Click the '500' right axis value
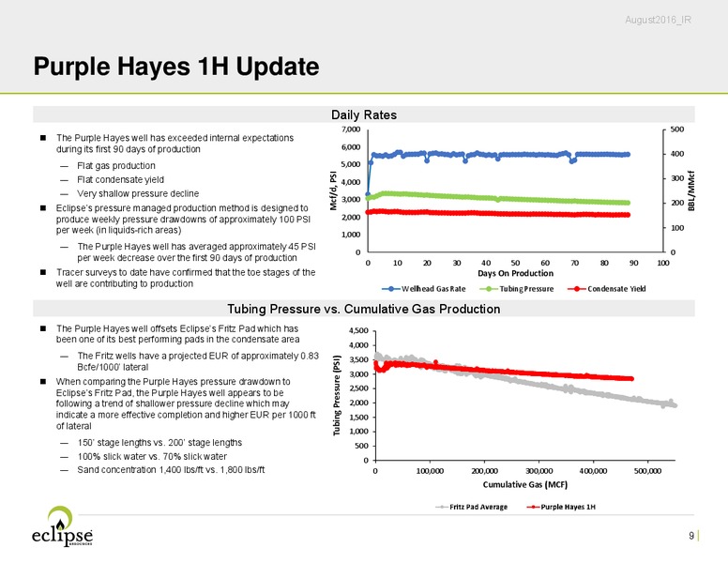The width and height of the screenshot is (728, 563). 677,129
